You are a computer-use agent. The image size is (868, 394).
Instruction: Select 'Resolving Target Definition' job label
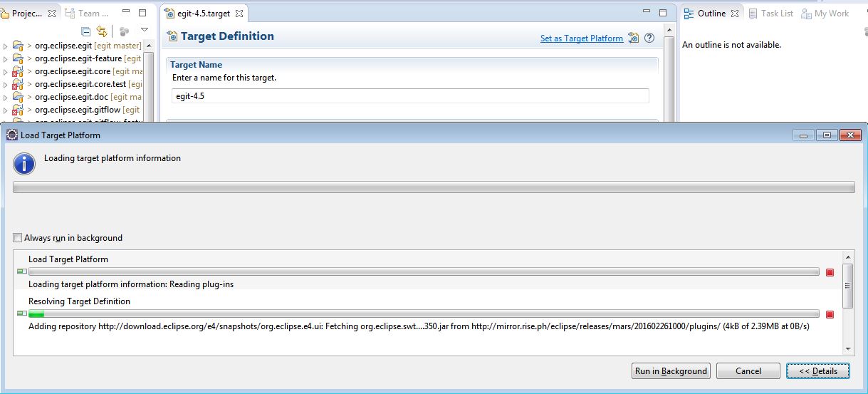(x=79, y=301)
